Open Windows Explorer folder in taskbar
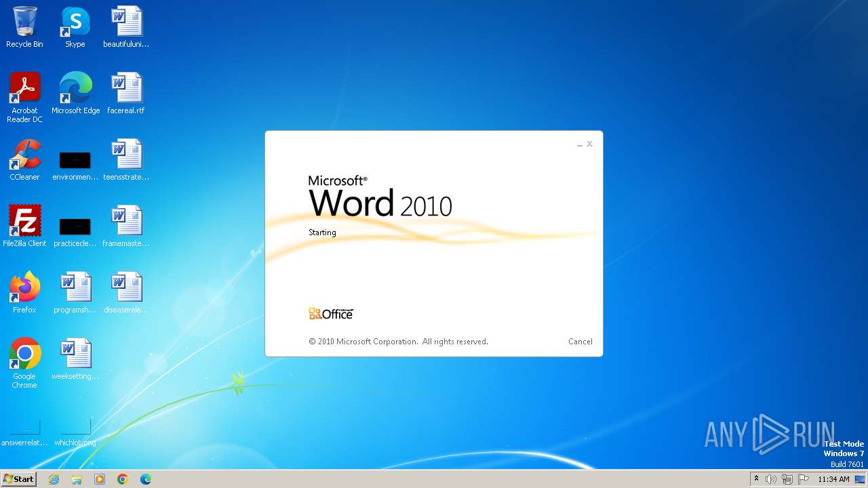This screenshot has height=488, width=868. [77, 479]
